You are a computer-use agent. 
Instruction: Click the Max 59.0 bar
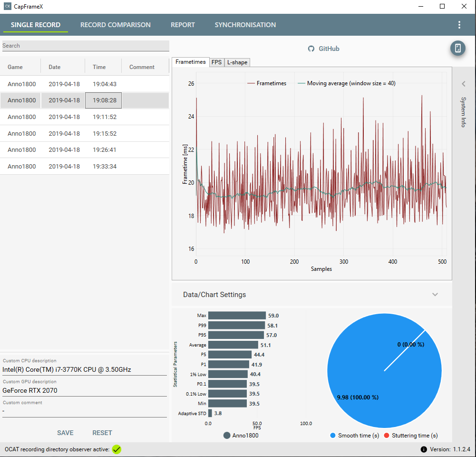click(x=237, y=316)
